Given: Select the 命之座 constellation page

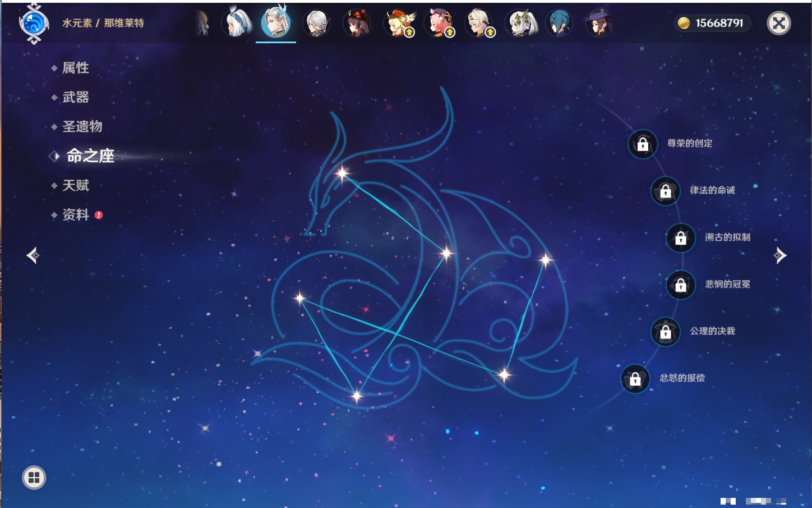Looking at the screenshot, I should coord(90,156).
